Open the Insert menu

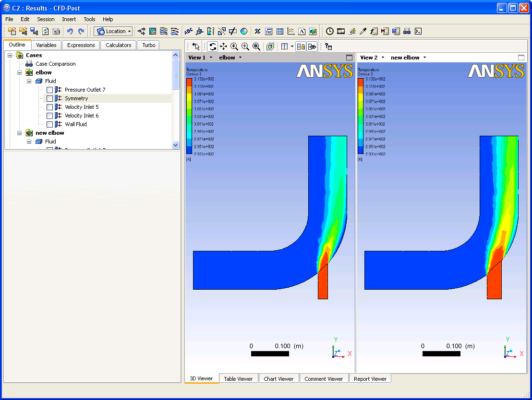point(69,19)
